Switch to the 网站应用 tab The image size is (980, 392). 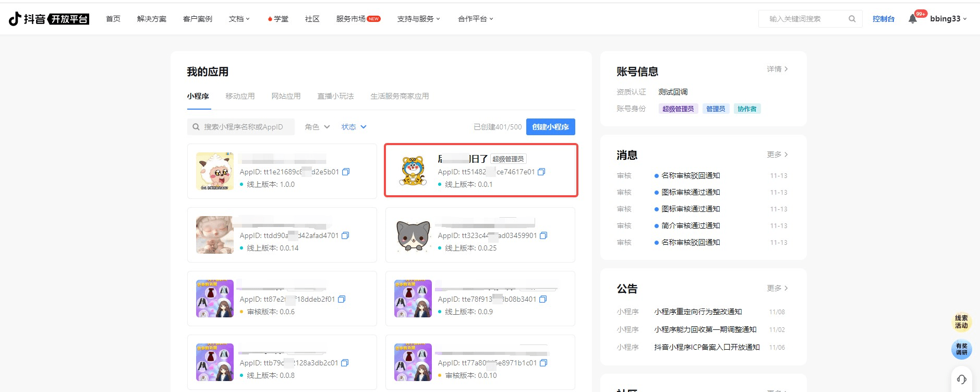point(286,96)
